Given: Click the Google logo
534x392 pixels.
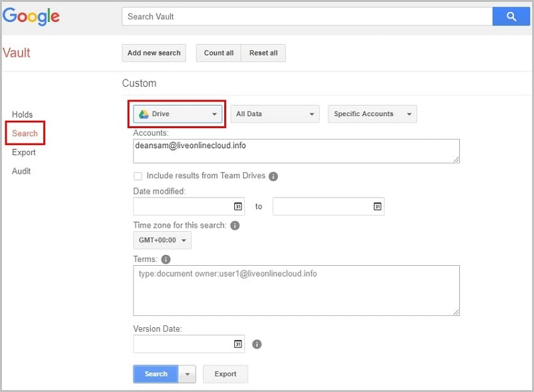Looking at the screenshot, I should click(x=31, y=16).
